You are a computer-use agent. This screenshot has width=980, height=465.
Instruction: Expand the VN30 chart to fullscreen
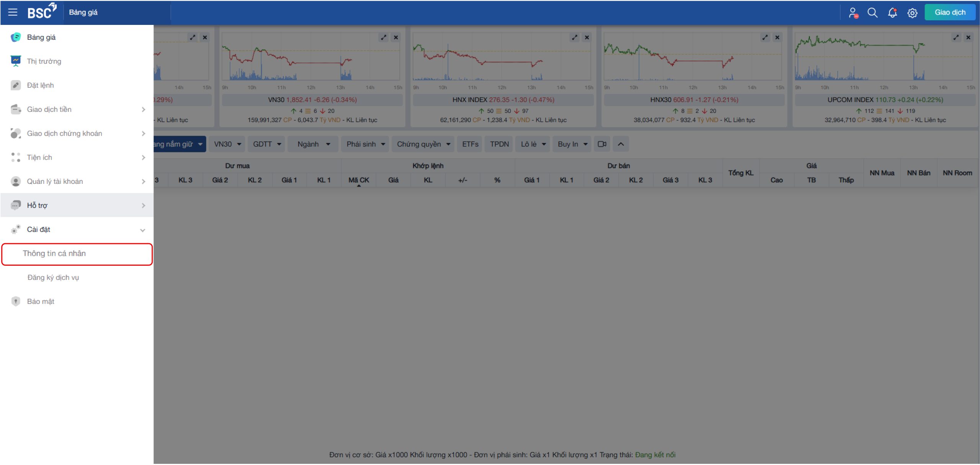(x=383, y=37)
